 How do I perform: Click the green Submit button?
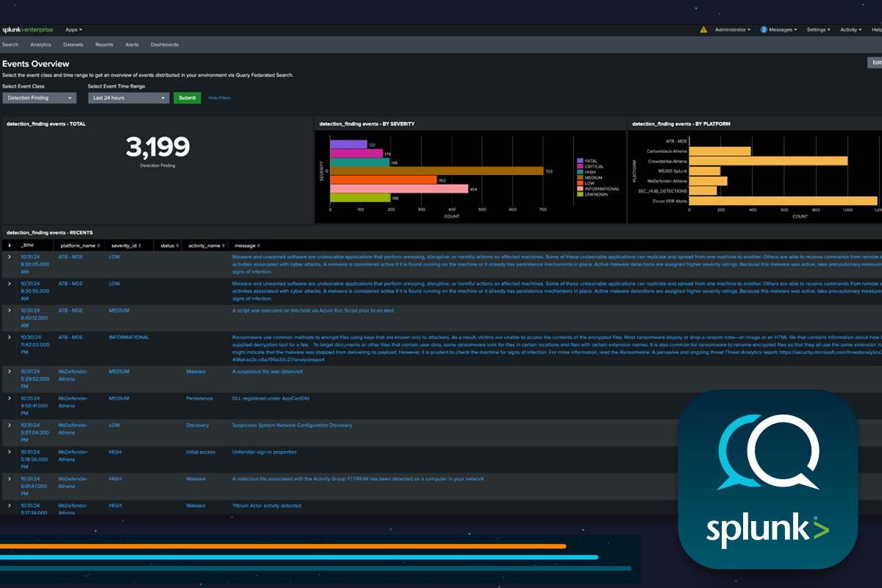tap(187, 98)
